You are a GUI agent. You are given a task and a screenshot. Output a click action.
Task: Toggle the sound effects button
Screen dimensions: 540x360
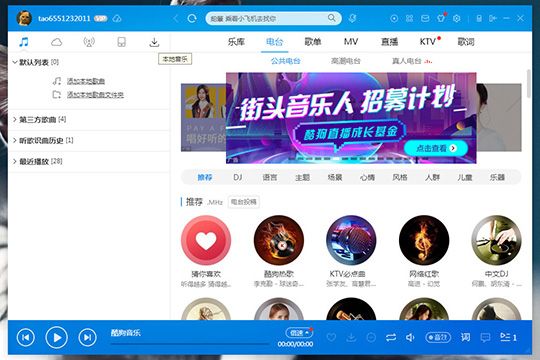pos(438,337)
